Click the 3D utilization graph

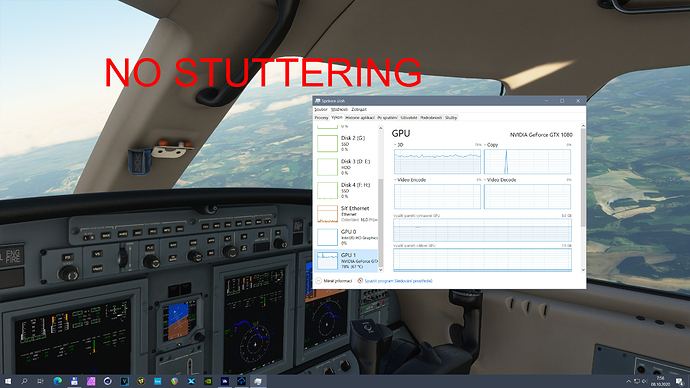click(437, 161)
